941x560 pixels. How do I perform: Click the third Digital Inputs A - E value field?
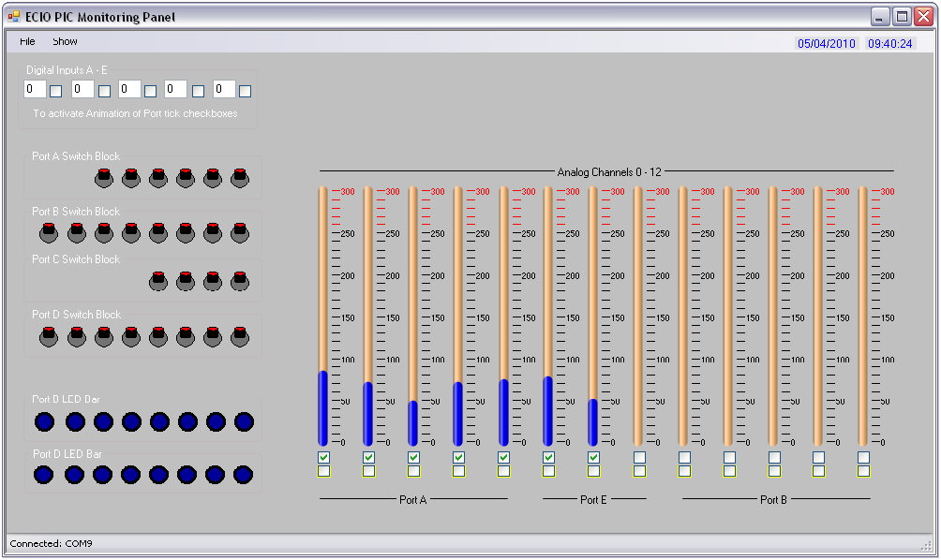pos(129,89)
